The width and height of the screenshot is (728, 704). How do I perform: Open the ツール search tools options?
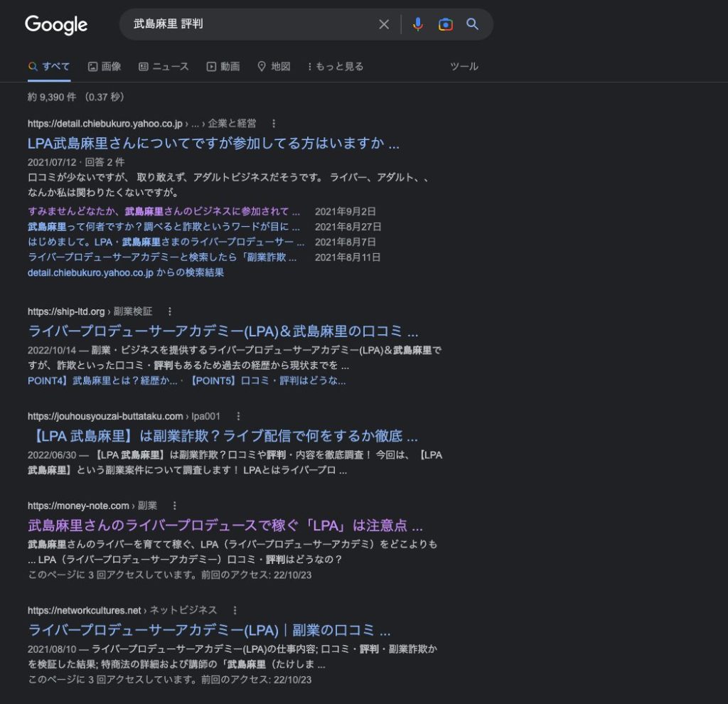pyautogui.click(x=464, y=66)
